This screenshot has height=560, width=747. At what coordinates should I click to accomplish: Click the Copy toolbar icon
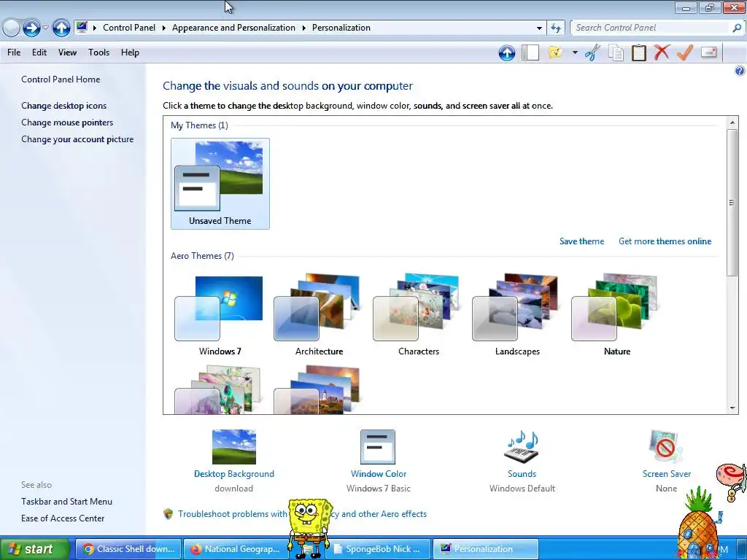click(616, 52)
